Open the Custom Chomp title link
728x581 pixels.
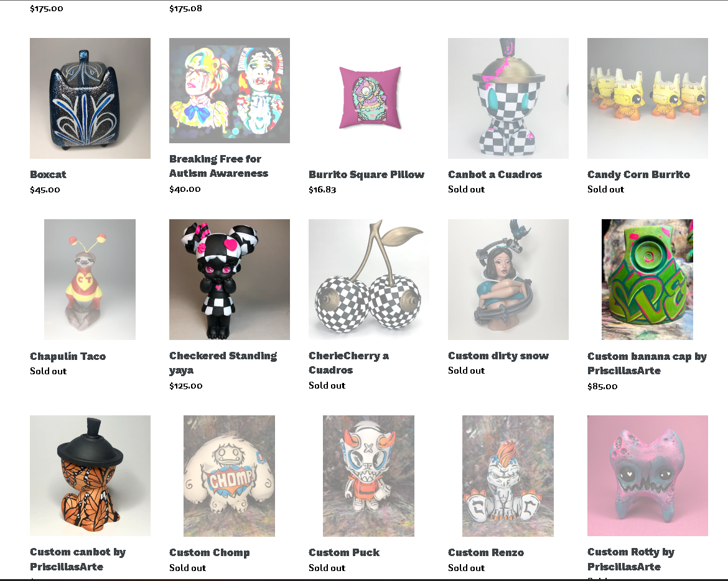coord(210,552)
